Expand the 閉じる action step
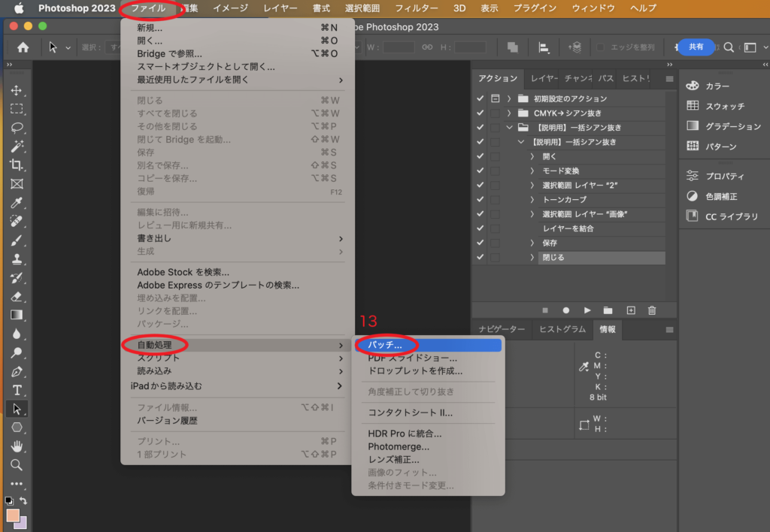 (x=532, y=257)
